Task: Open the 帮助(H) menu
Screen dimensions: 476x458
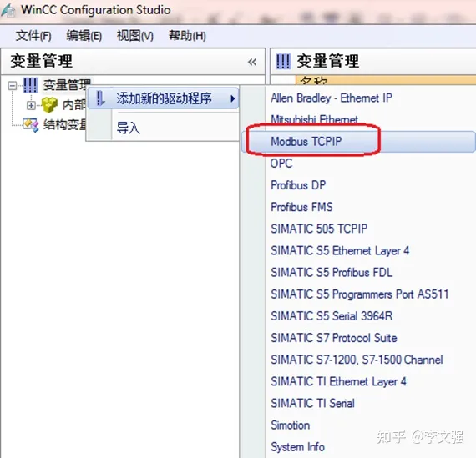Action: 187,36
